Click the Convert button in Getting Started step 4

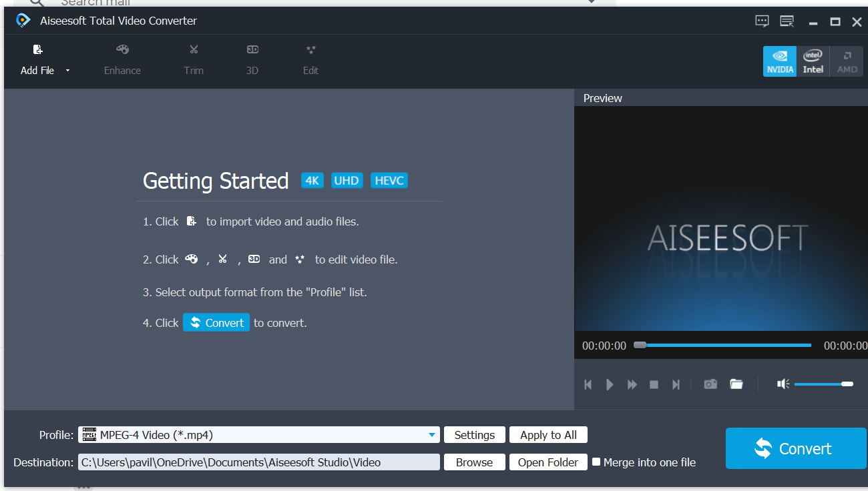click(x=216, y=323)
